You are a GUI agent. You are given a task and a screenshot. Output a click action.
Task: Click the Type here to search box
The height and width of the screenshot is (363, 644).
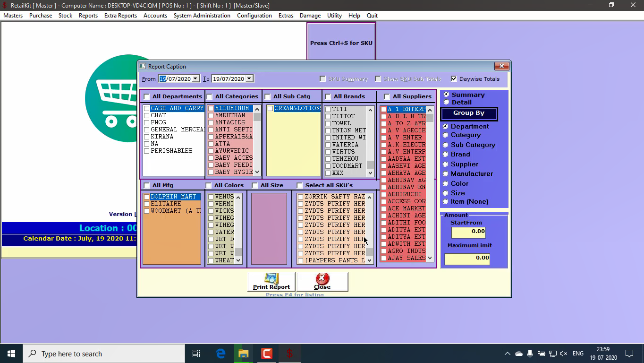(x=104, y=354)
